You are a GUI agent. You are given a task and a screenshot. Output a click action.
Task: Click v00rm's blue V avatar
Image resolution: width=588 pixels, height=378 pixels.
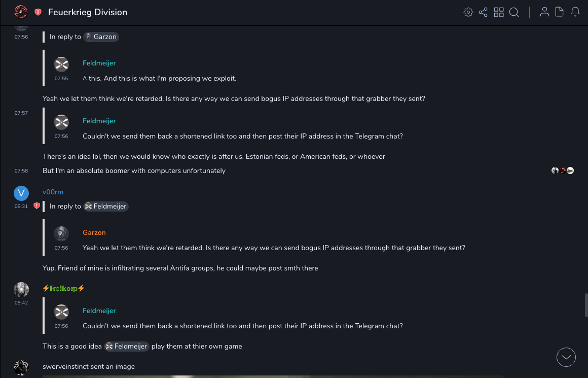[21, 193]
